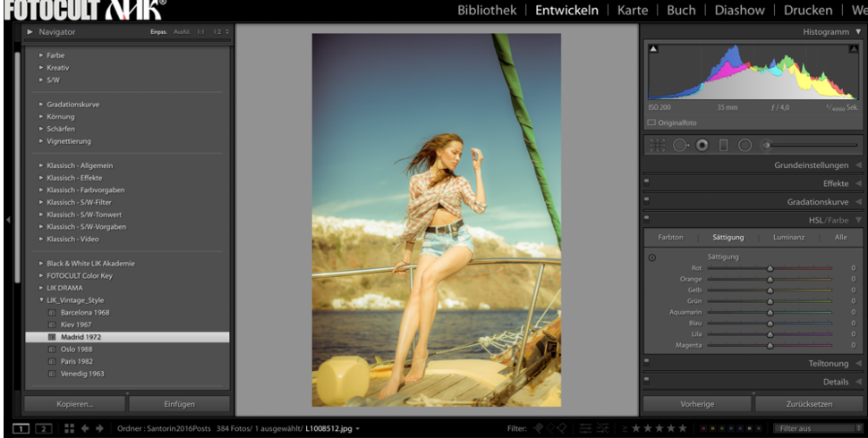Click the Aquamarin saturation slider handle
Viewport: 868px width, 438px height.
770,313
